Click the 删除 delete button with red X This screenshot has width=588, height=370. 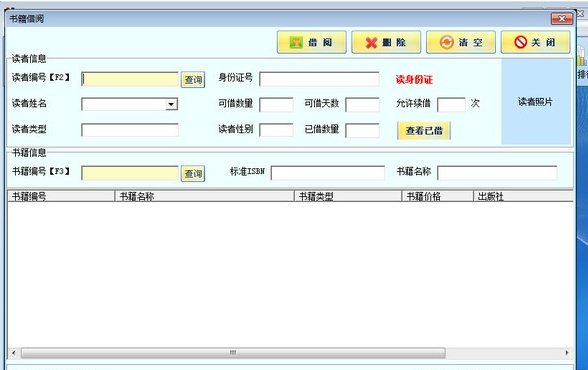tap(386, 42)
